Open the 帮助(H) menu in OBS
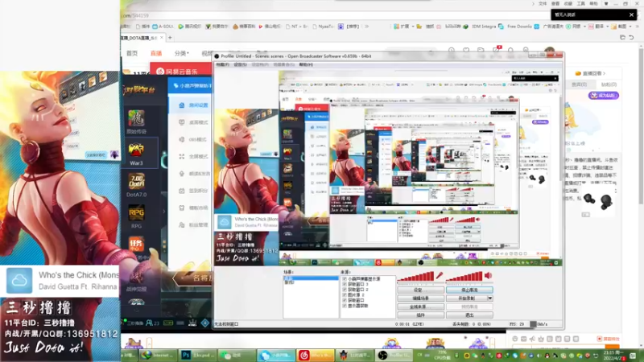Viewport: 644px width, 362px height. click(x=306, y=64)
